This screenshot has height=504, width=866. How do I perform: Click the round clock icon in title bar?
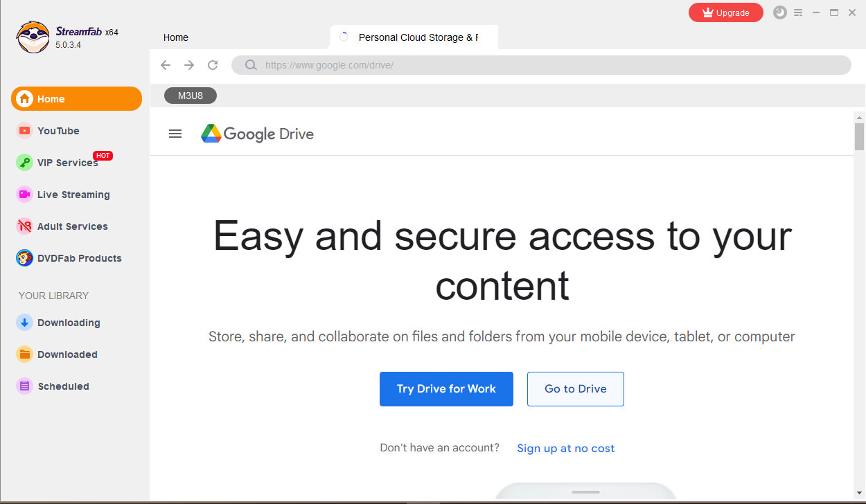780,12
